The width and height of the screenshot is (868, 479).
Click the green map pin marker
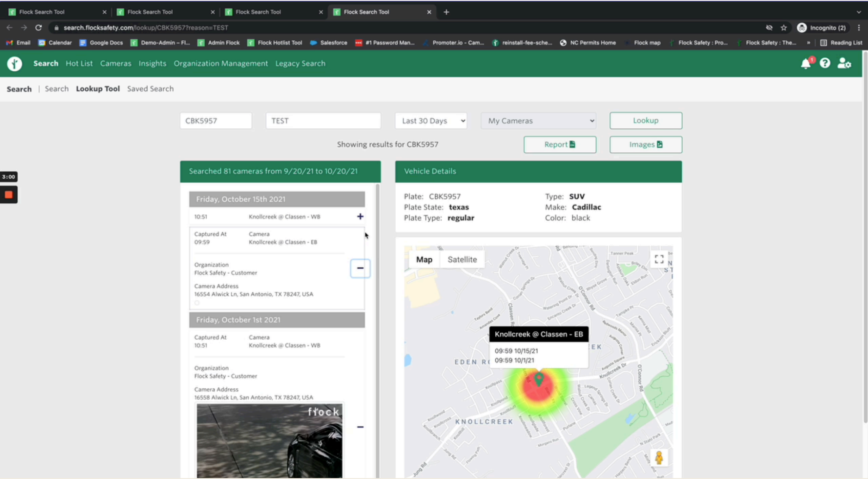click(x=538, y=379)
